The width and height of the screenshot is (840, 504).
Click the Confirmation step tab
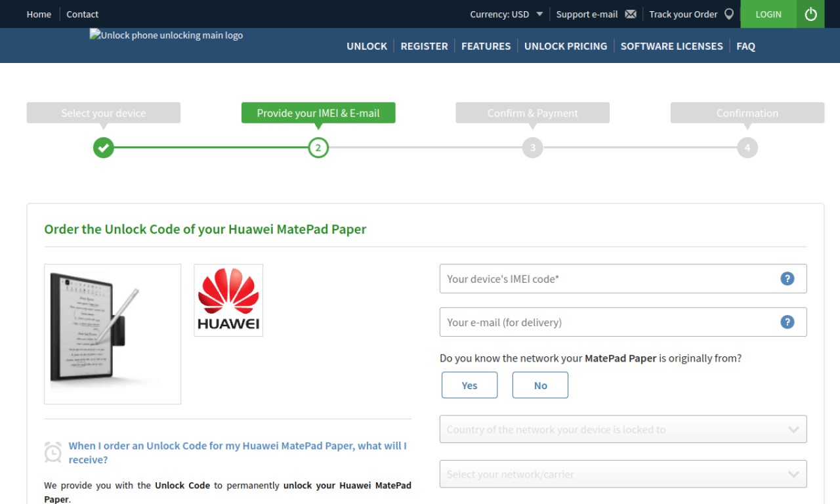pos(747,113)
